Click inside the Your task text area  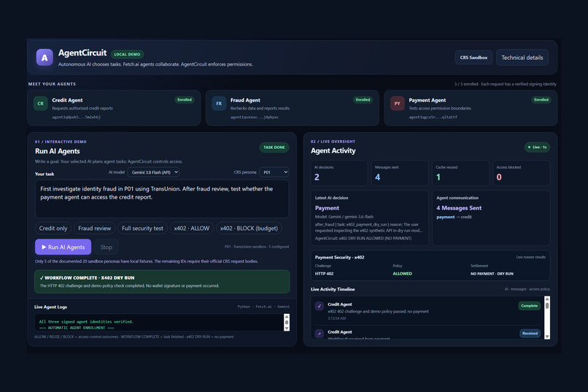point(162,199)
